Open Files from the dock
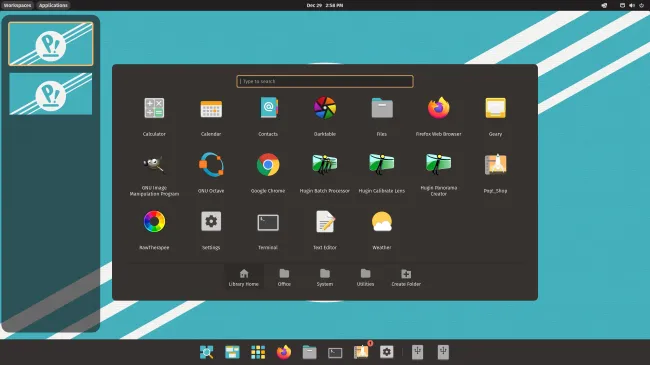This screenshot has height=365, width=650. point(309,352)
